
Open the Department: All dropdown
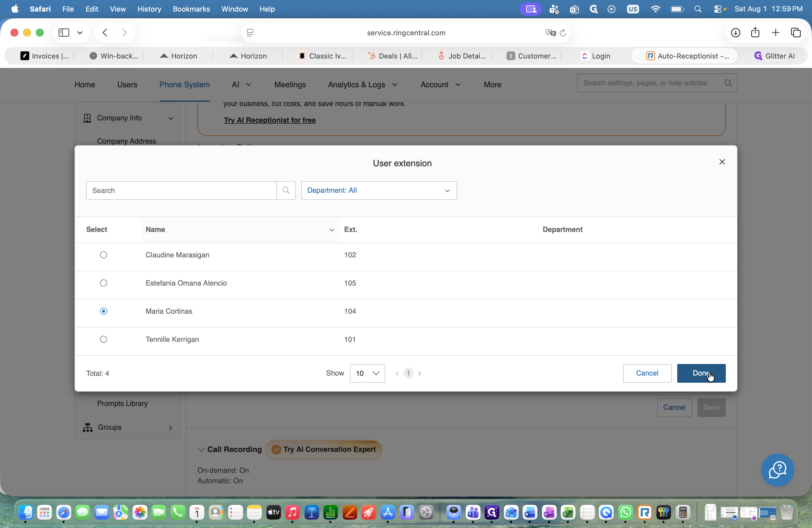[x=379, y=190]
